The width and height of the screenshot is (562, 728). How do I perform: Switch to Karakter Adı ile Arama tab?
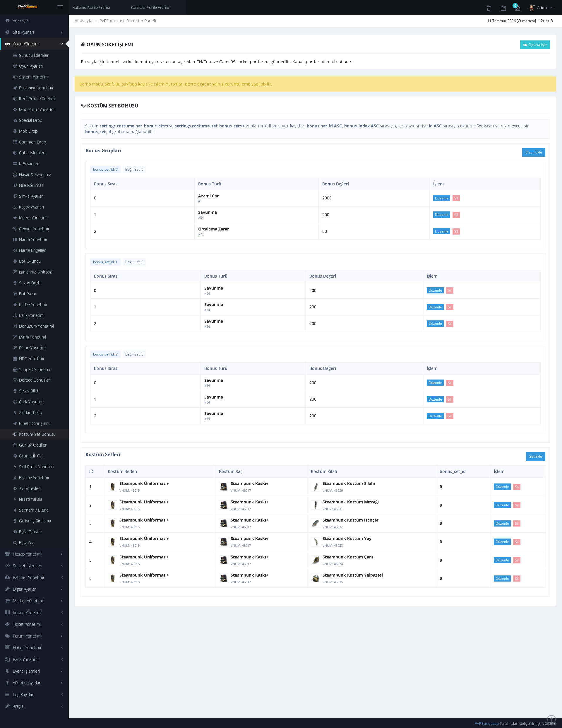pyautogui.click(x=150, y=7)
